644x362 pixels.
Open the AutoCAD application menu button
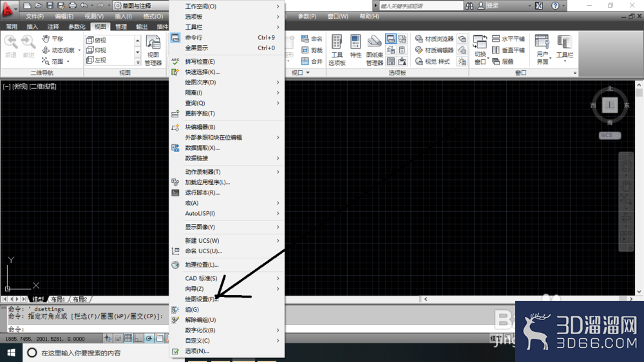click(8, 8)
